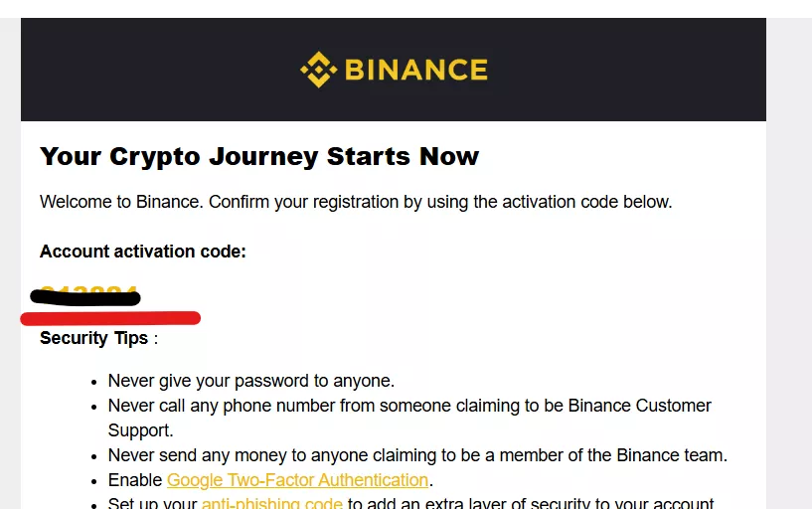812x509 pixels.
Task: Click the "Account activation code:" label
Action: click(x=142, y=252)
